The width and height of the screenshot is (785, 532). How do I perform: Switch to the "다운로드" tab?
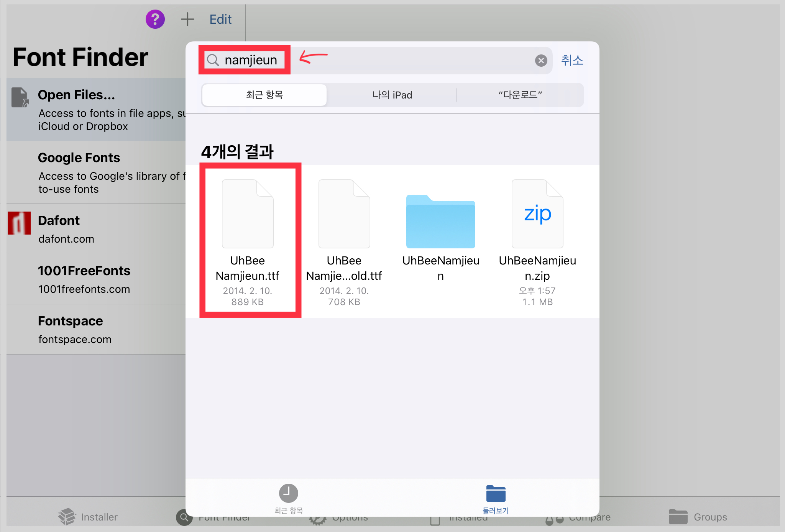tap(520, 95)
